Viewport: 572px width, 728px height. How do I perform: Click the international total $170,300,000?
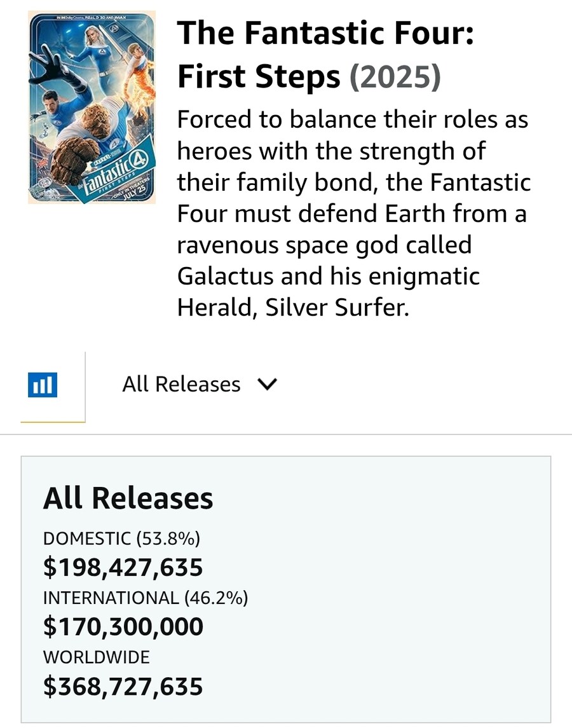click(123, 627)
